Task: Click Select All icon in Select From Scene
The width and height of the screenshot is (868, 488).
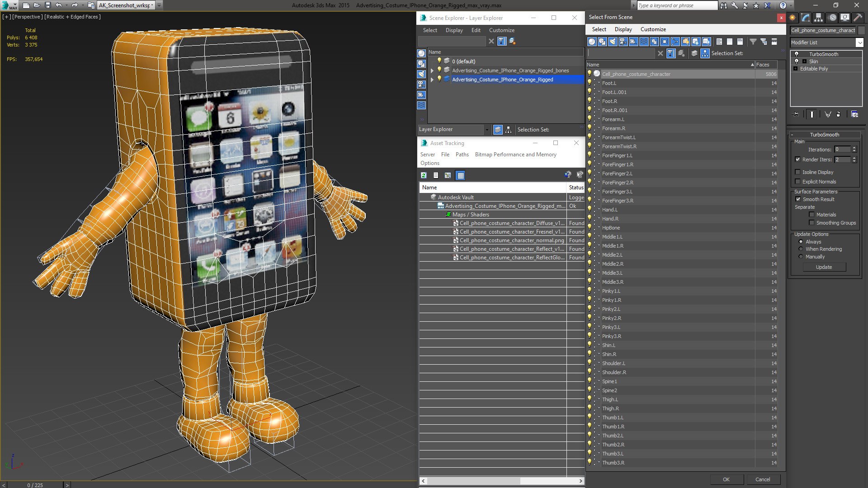Action: pyautogui.click(x=719, y=42)
